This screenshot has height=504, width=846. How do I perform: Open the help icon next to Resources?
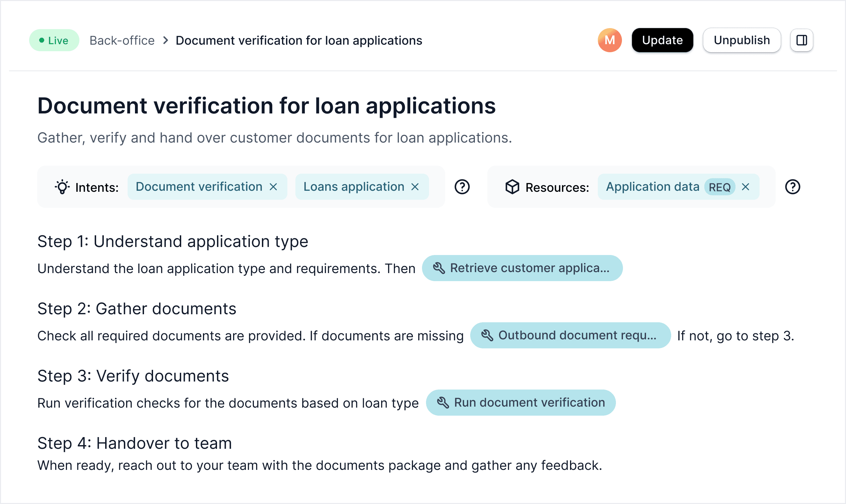pyautogui.click(x=792, y=187)
